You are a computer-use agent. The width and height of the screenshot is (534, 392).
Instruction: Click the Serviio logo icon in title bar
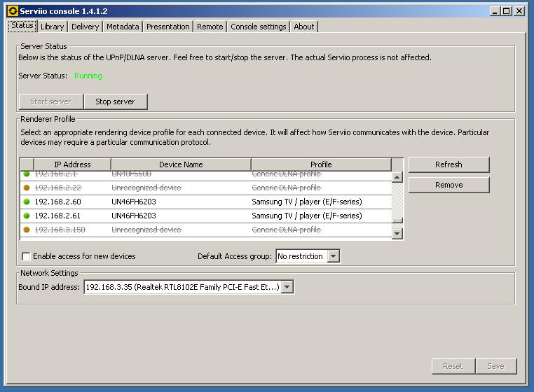(12, 11)
